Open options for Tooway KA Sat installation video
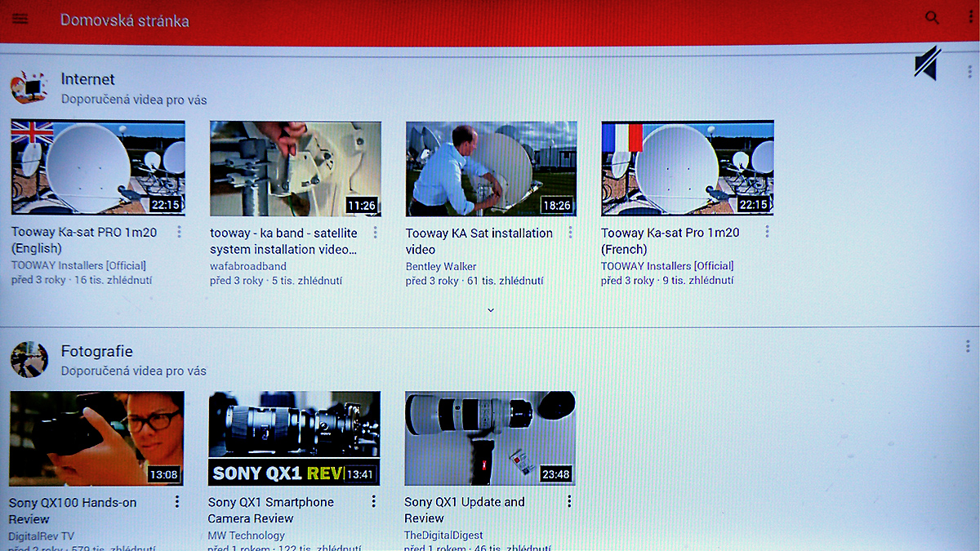Image resolution: width=980 pixels, height=551 pixels. coord(571,233)
